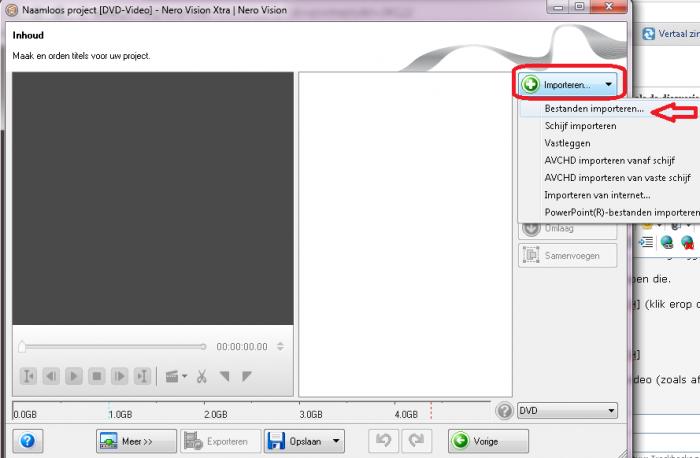Open the DVD disc type dropdown
Viewport: 700px width, 458px height.
[x=567, y=410]
